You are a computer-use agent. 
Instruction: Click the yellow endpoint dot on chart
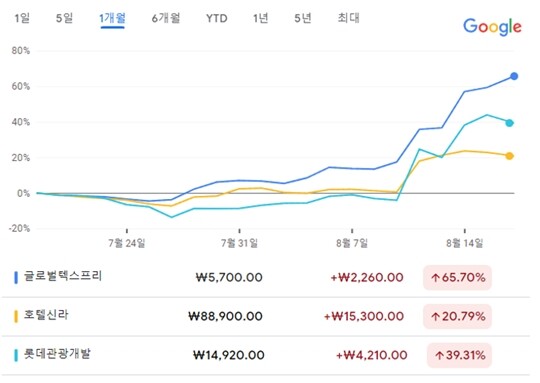(509, 156)
